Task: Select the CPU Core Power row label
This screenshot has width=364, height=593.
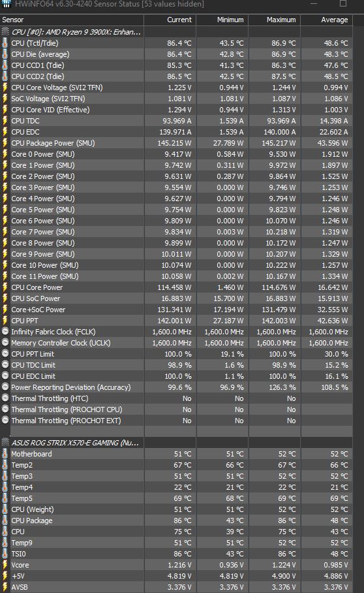Action: click(x=37, y=287)
